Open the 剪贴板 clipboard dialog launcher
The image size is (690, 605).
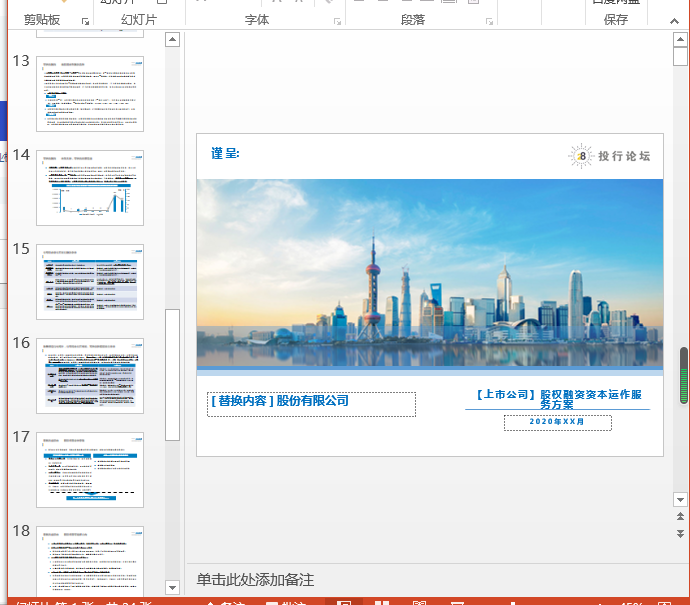click(85, 21)
